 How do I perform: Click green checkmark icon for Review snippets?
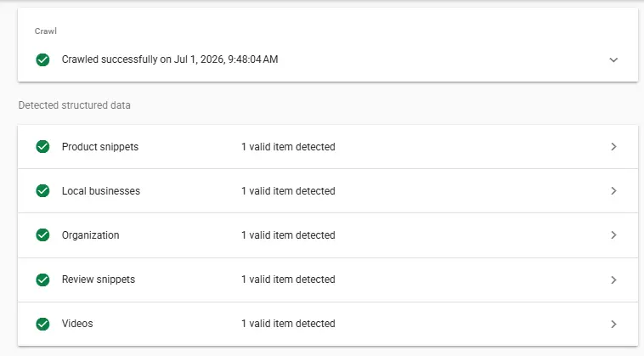pos(42,280)
